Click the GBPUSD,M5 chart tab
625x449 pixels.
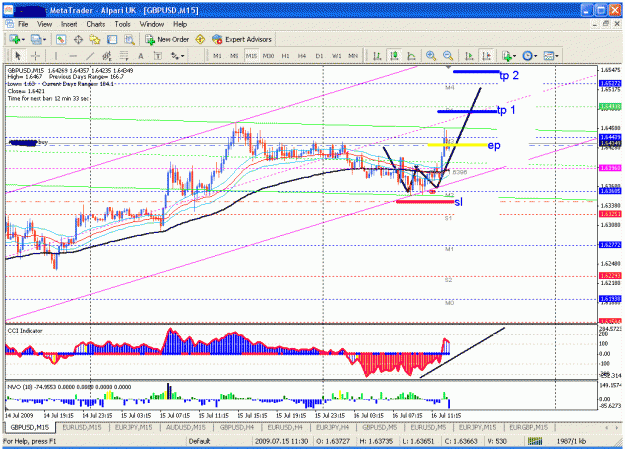379,427
